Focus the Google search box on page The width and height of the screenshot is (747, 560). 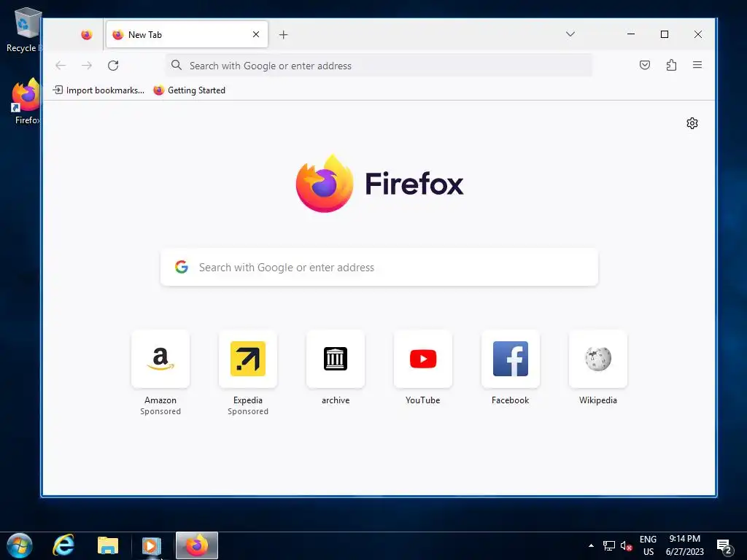click(379, 267)
